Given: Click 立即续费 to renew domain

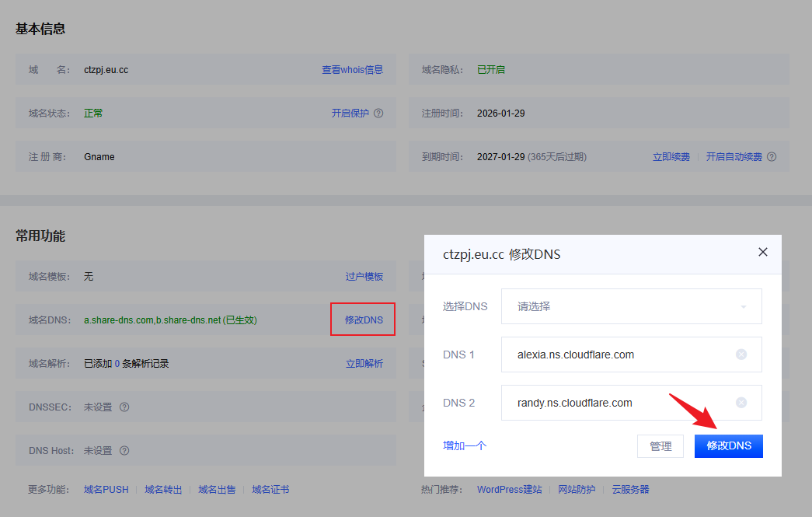Looking at the screenshot, I should [671, 157].
